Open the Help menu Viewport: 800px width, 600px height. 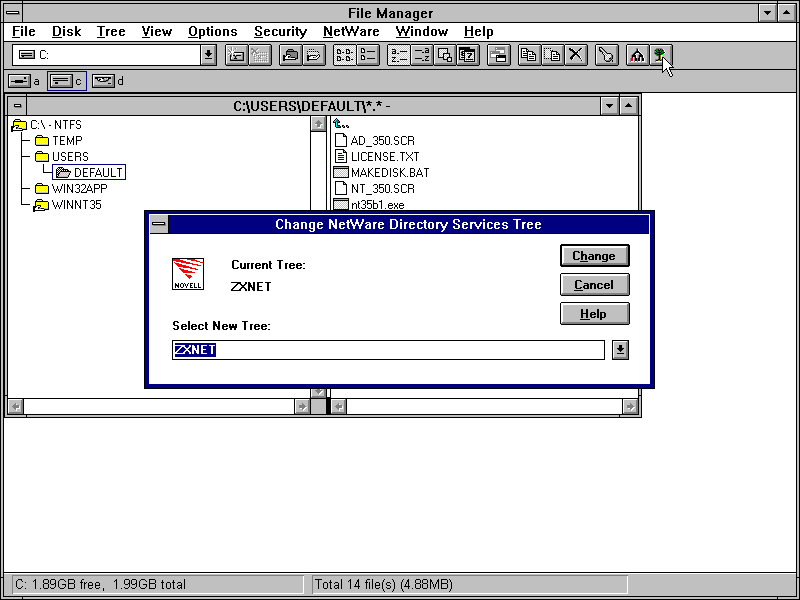(478, 32)
